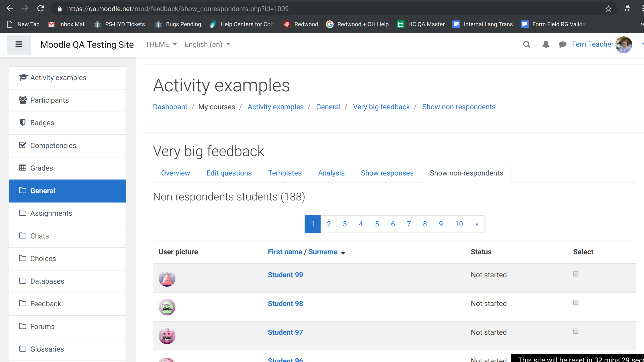Open the messages speech bubble icon
This screenshot has width=644, height=362.
(x=562, y=45)
